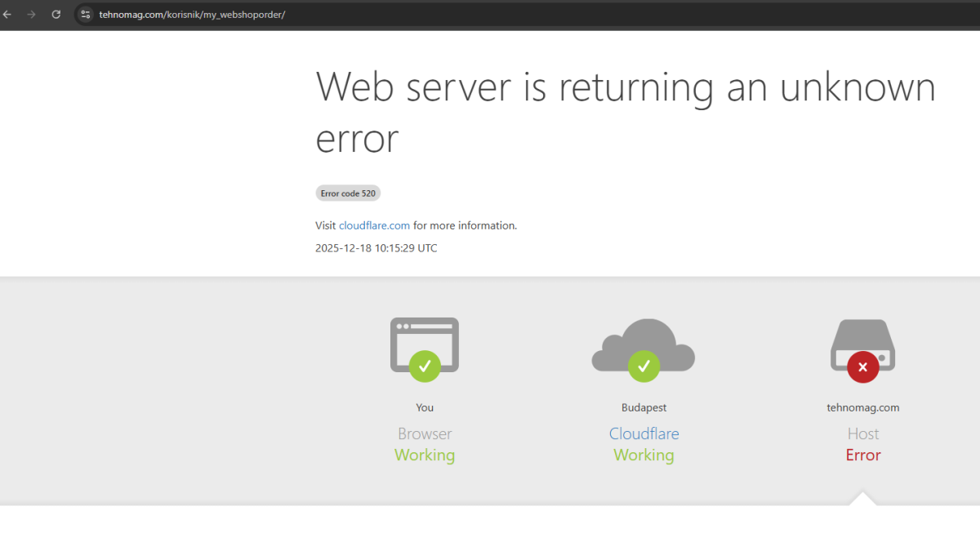Click the Browser label under You
The width and height of the screenshot is (980, 533).
coord(424,433)
